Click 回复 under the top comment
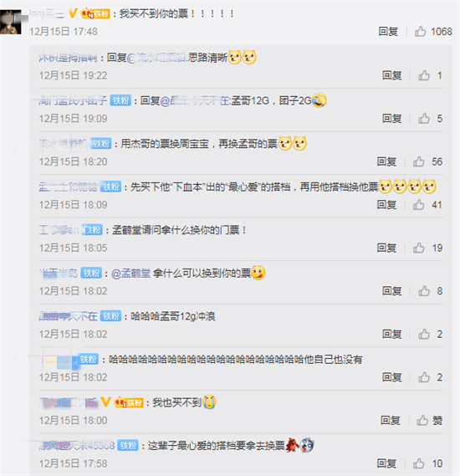Viewport: 460px width, 476px height. 388,31
